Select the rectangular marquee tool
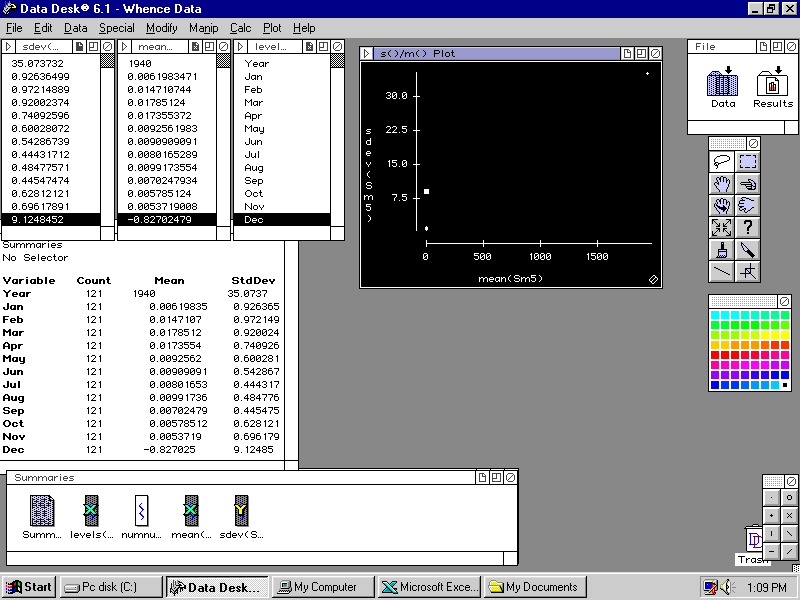 pyautogui.click(x=747, y=161)
